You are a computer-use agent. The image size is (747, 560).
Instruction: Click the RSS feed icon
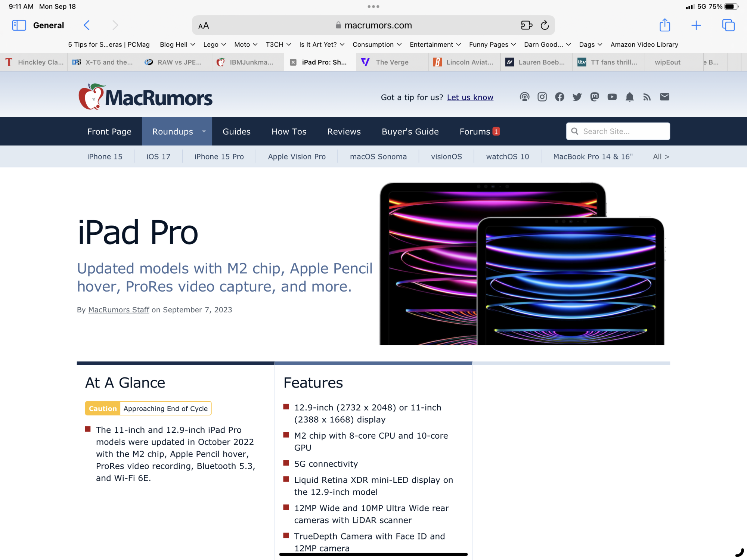(x=647, y=97)
